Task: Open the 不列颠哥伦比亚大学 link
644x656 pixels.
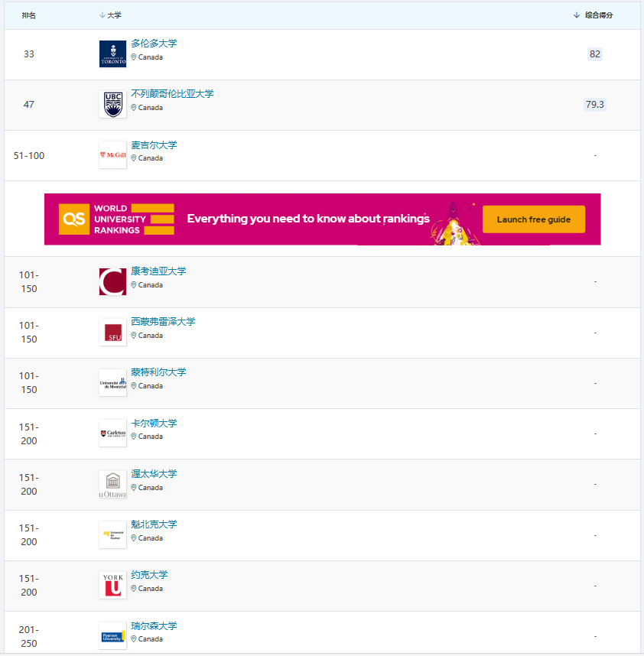Action: point(172,94)
